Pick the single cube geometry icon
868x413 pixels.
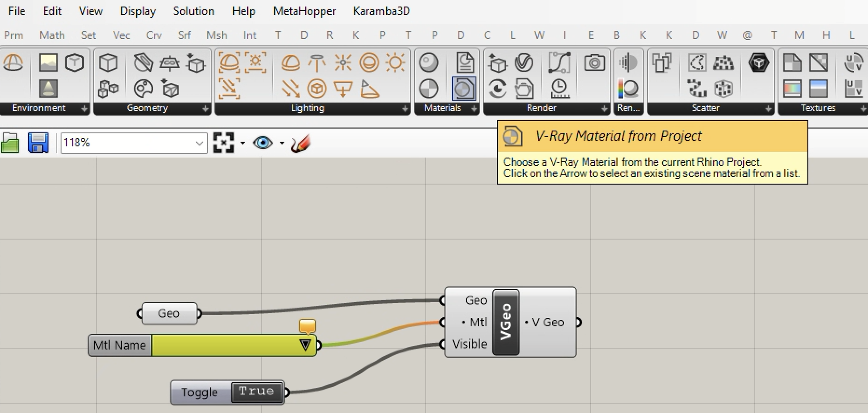coord(108,62)
